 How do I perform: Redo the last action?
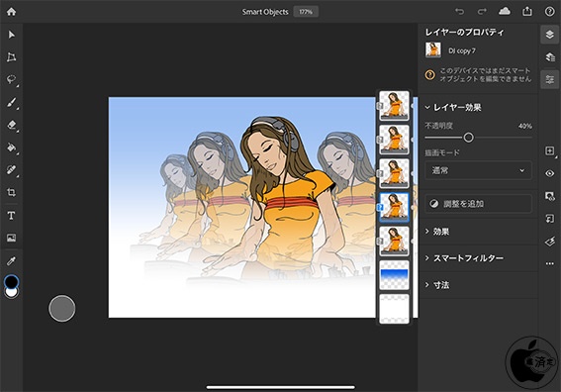pyautogui.click(x=482, y=12)
